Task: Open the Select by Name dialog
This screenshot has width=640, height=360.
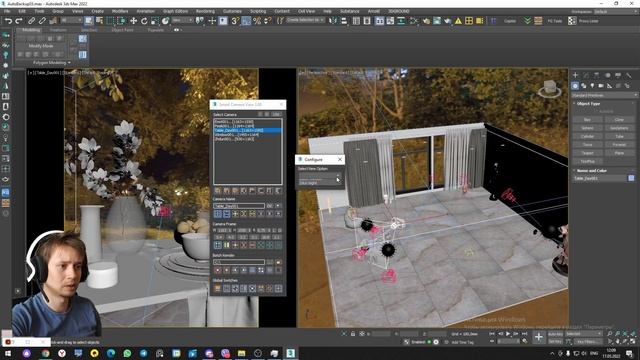Action: click(99, 21)
